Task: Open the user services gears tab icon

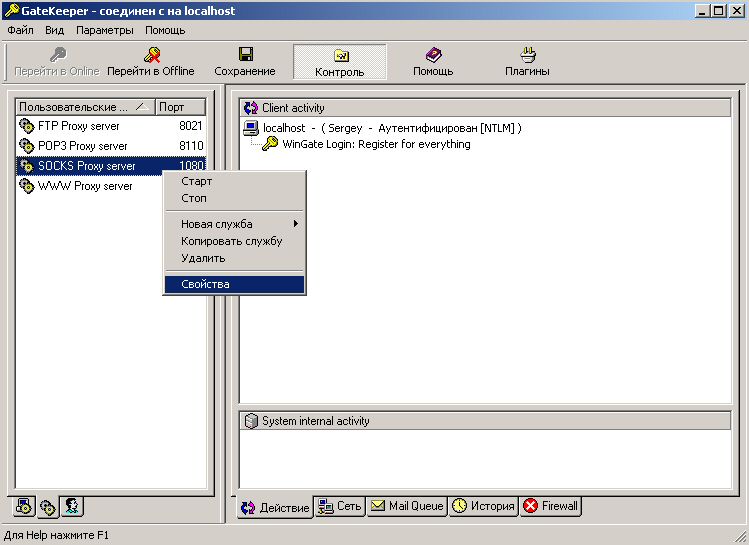Action: point(48,507)
